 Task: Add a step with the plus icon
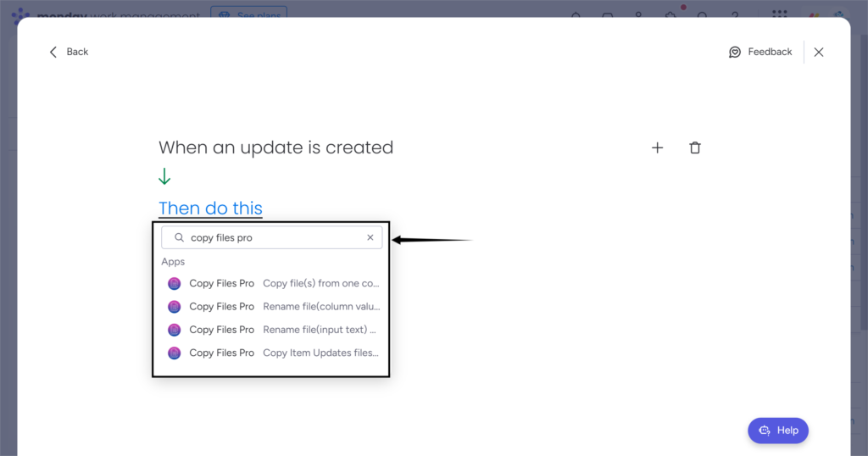pyautogui.click(x=657, y=147)
